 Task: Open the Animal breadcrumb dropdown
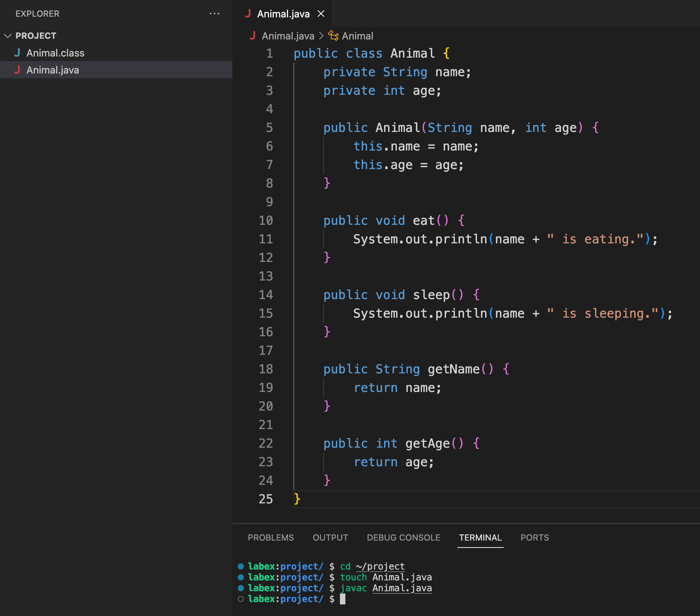point(357,36)
